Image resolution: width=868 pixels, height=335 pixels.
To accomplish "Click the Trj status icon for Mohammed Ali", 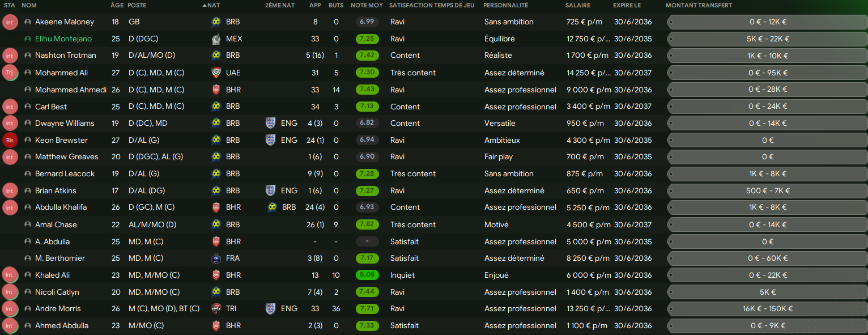I will pos(10,73).
